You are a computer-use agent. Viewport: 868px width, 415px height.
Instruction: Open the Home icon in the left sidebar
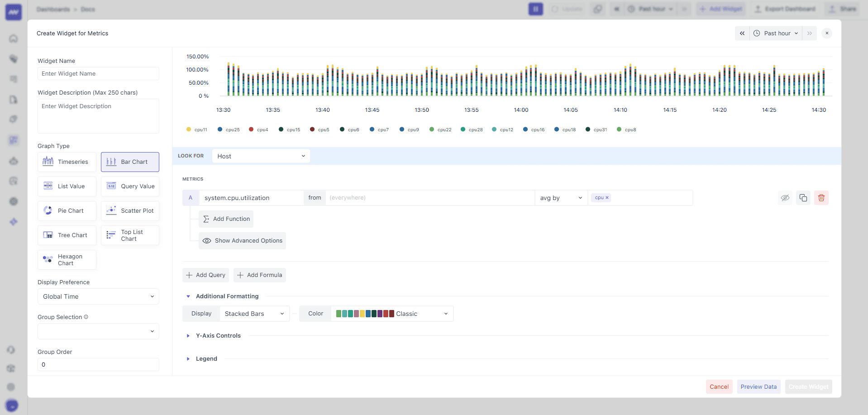[x=13, y=38]
